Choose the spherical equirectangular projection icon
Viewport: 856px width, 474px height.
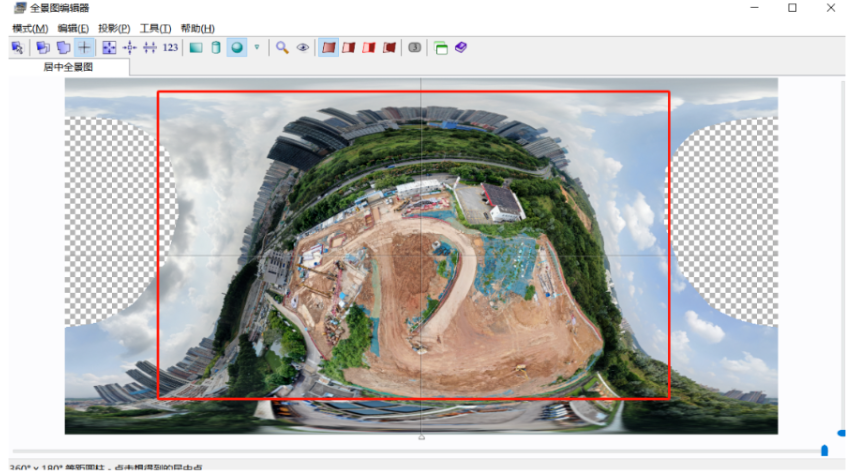pos(237,48)
